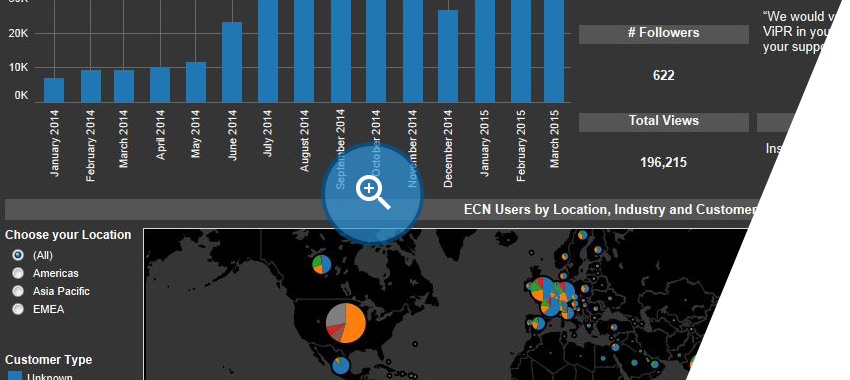Click the 'Customer Type' legend heading
The width and height of the screenshot is (850, 380).
[48, 360]
